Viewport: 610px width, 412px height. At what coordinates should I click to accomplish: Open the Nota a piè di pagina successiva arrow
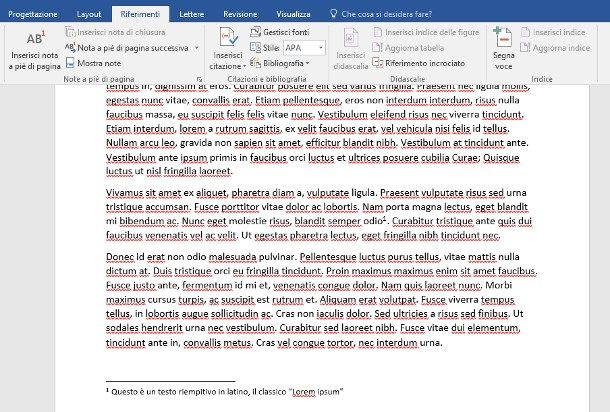click(x=196, y=48)
